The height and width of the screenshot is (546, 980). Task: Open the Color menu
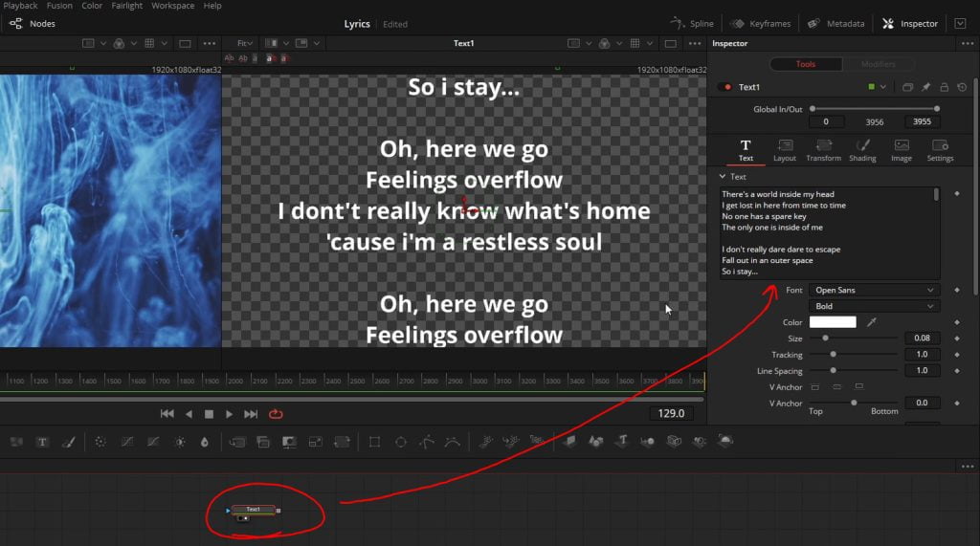(92, 6)
